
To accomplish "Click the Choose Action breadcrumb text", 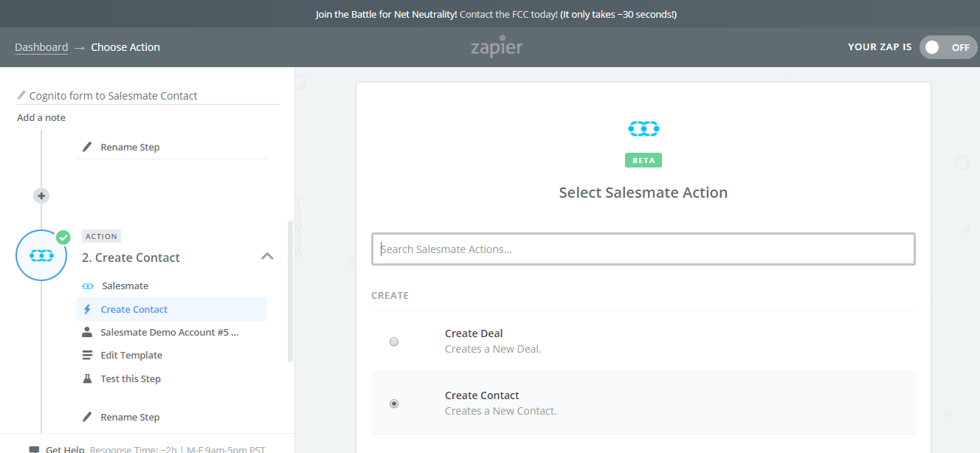I will pyautogui.click(x=125, y=47).
